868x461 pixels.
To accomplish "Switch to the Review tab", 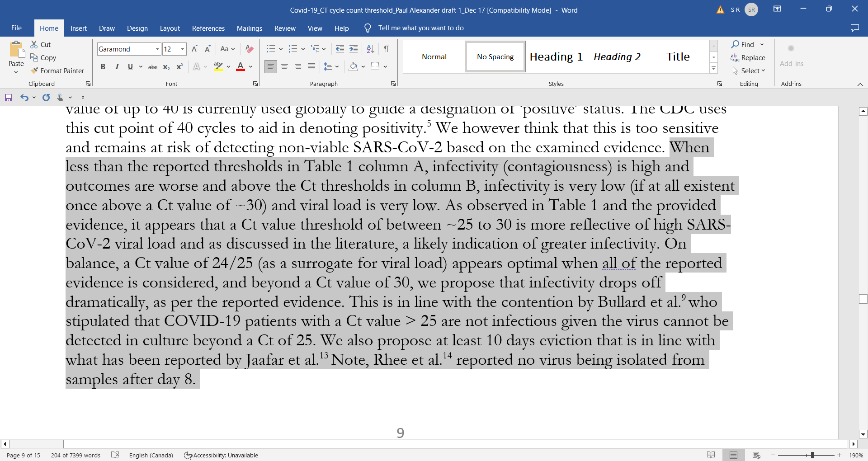I will pyautogui.click(x=285, y=28).
